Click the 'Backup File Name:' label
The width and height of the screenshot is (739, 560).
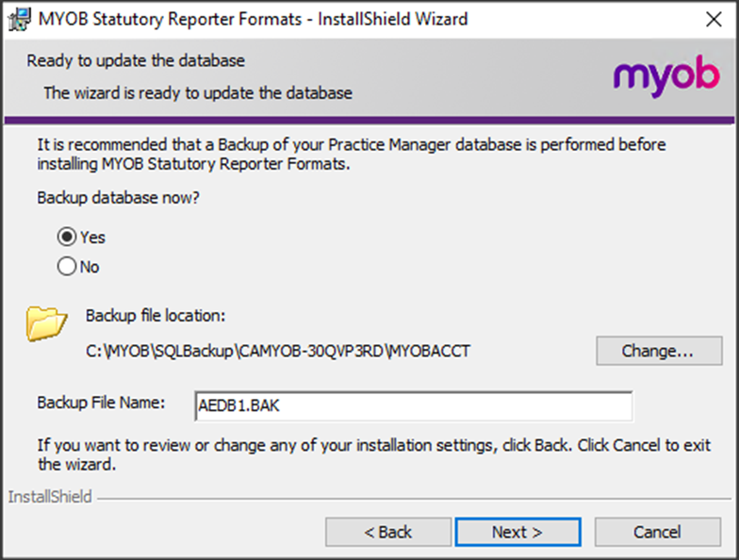coord(101,403)
